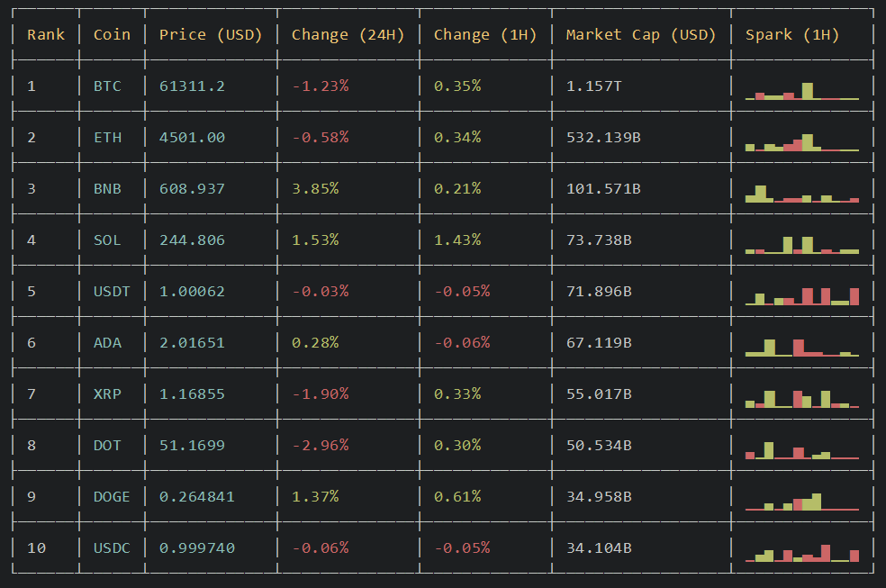Click the Market Cap (USD) header
This screenshot has width=886, height=588.
click(641, 35)
